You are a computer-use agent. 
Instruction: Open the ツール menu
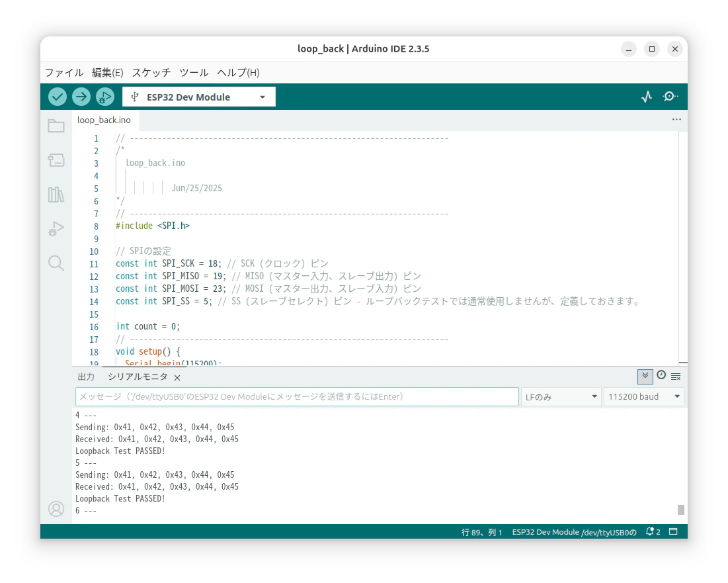(194, 73)
